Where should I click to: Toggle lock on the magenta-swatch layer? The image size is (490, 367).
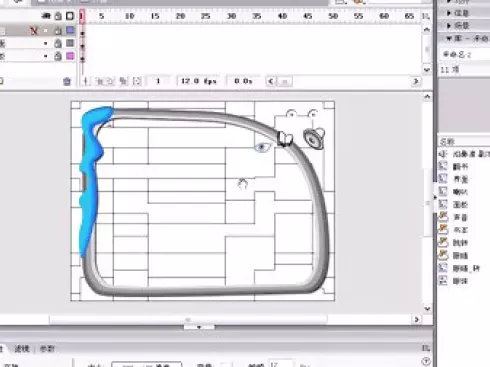pos(58,56)
